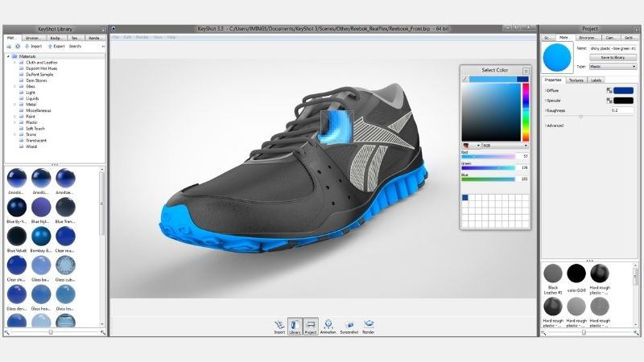The height and width of the screenshot is (362, 644).
Task: Select the Translucent folder
Action: tap(36, 140)
